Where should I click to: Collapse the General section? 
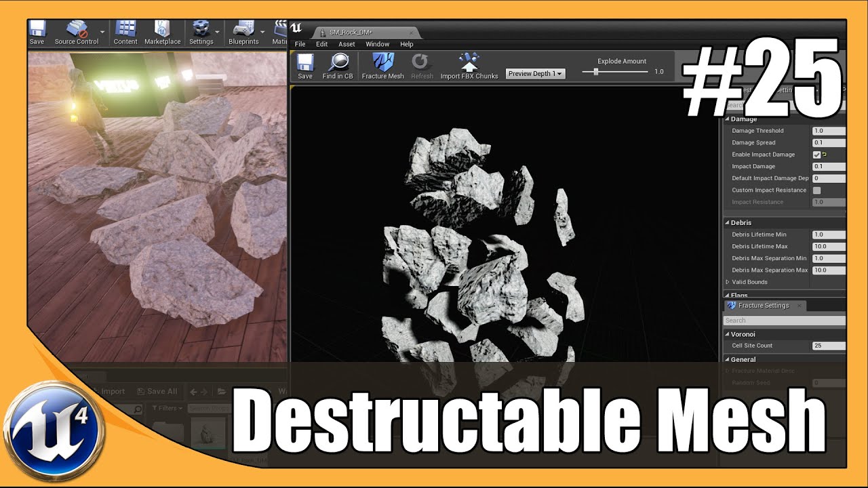coord(727,360)
